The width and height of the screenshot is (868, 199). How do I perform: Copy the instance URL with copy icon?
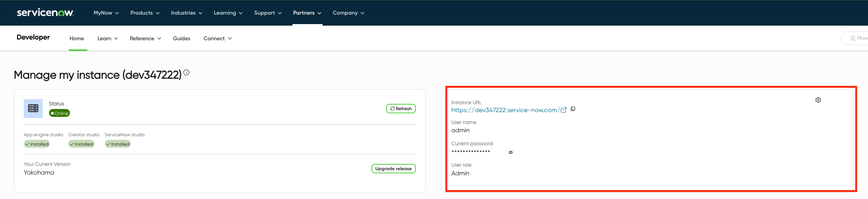click(573, 109)
